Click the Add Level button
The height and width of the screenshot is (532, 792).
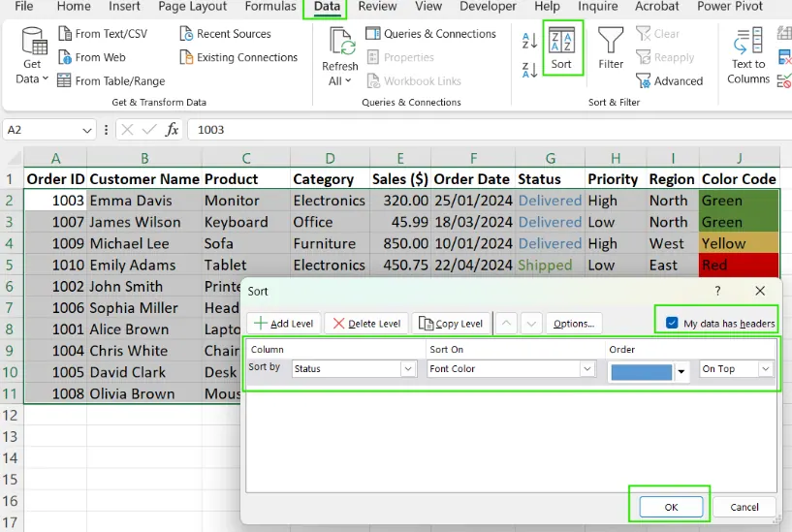coord(283,324)
